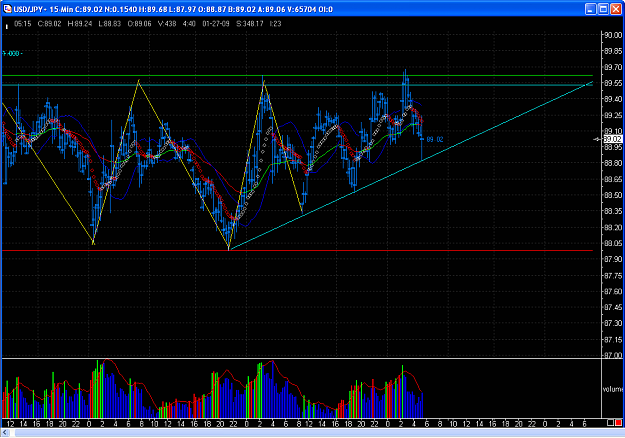The height and width of the screenshot is (438, 625).
Task: Select the red horizontal support line
Action: point(297,251)
